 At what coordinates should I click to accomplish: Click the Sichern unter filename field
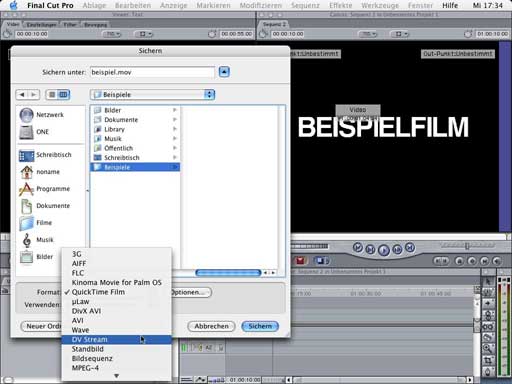[x=152, y=72]
